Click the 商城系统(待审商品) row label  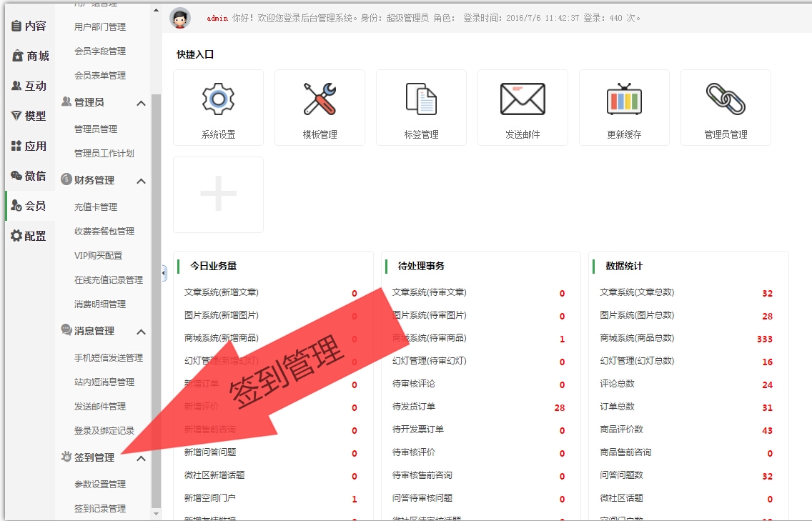coord(430,338)
